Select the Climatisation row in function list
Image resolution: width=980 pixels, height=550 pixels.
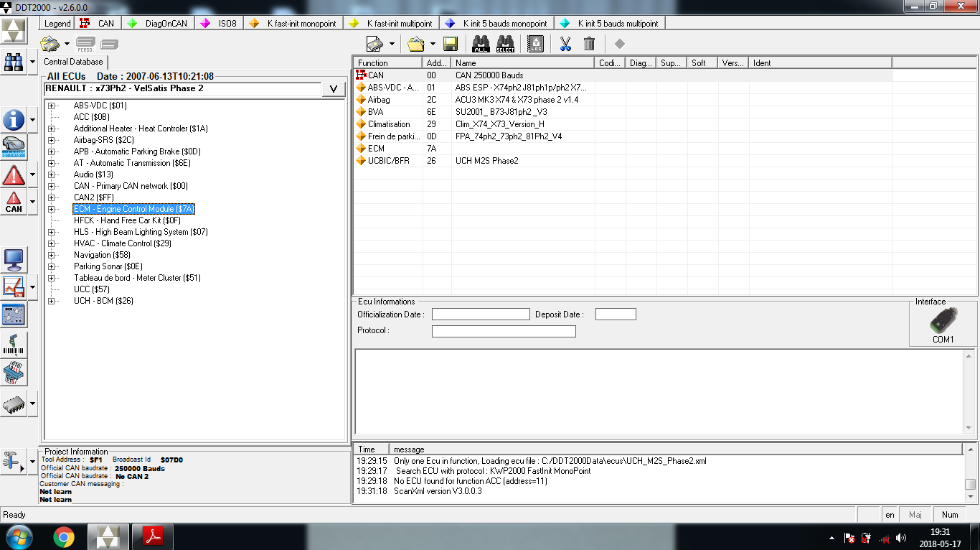pos(623,124)
